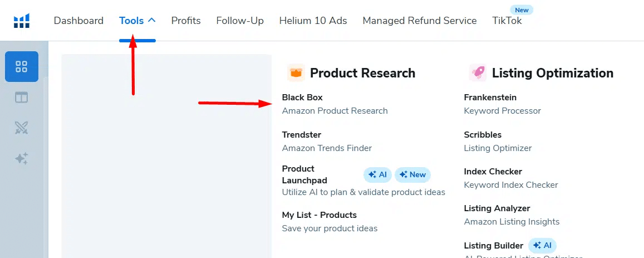Open the TikTok menu item
Viewport: 644px width, 258px height.
coord(507,21)
